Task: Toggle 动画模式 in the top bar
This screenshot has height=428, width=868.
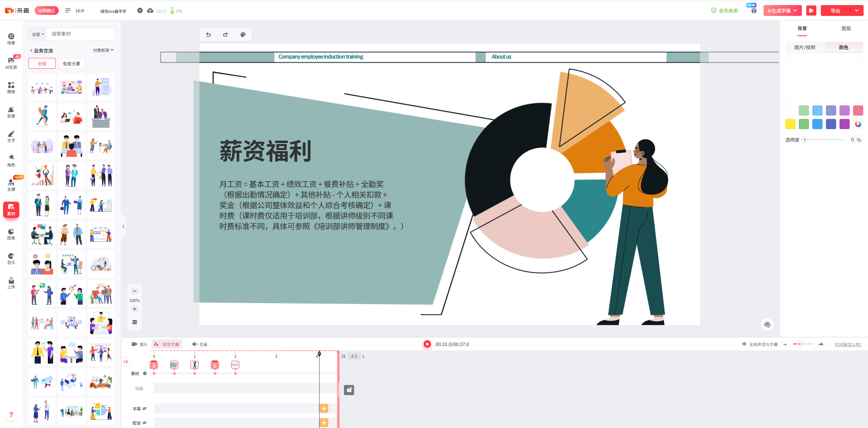Action: [x=46, y=11]
